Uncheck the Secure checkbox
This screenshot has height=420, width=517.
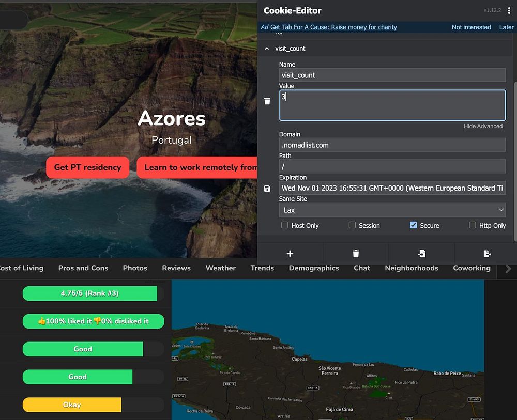(x=413, y=225)
